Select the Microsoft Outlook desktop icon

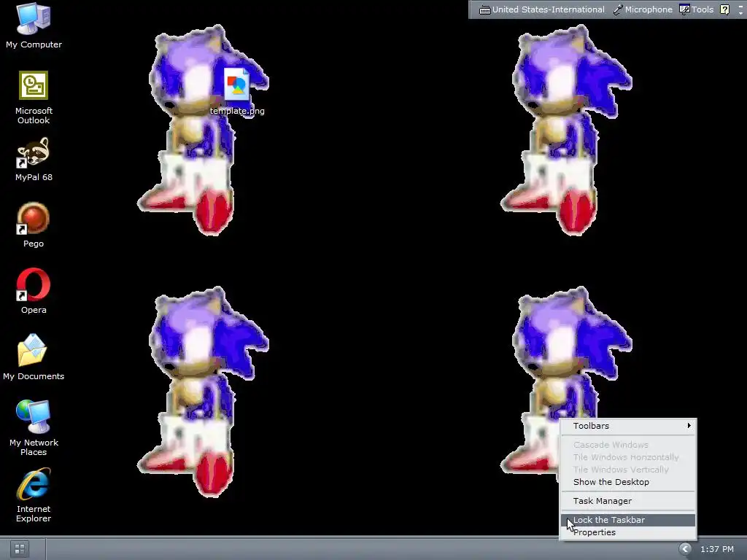click(34, 86)
